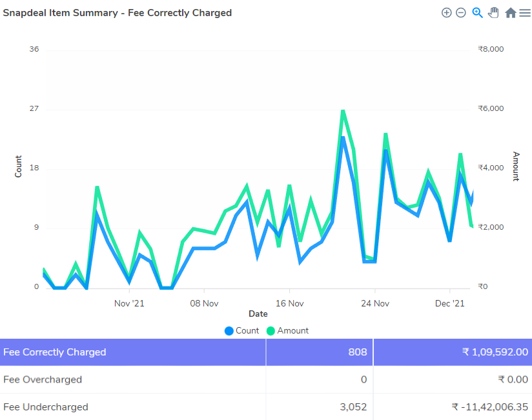Activate the selection zoom magnifier tool
Screen dimensions: 532x420
tap(477, 13)
